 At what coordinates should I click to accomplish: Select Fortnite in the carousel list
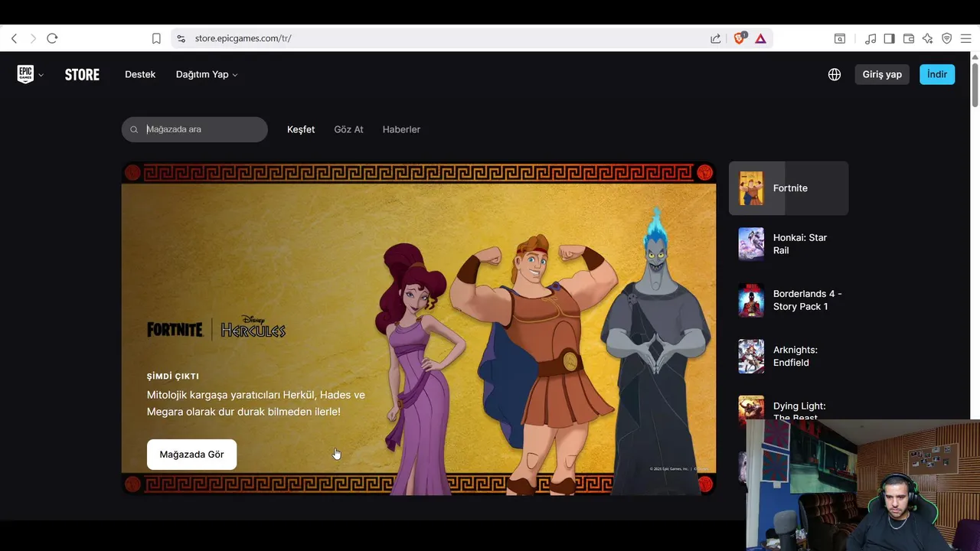(789, 188)
